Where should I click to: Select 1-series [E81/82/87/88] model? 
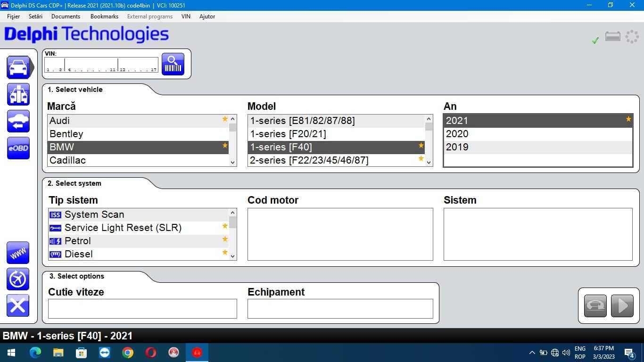[x=336, y=121]
